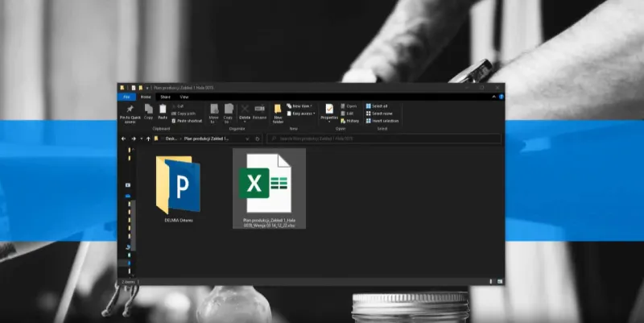Click into the Search Plan produkcji field

(x=384, y=139)
